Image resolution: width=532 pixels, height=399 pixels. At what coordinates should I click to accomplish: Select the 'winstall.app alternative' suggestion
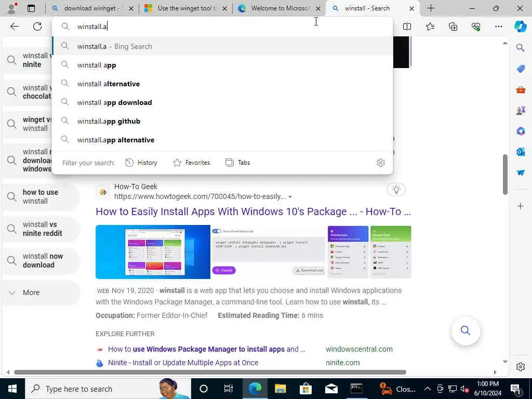222,139
